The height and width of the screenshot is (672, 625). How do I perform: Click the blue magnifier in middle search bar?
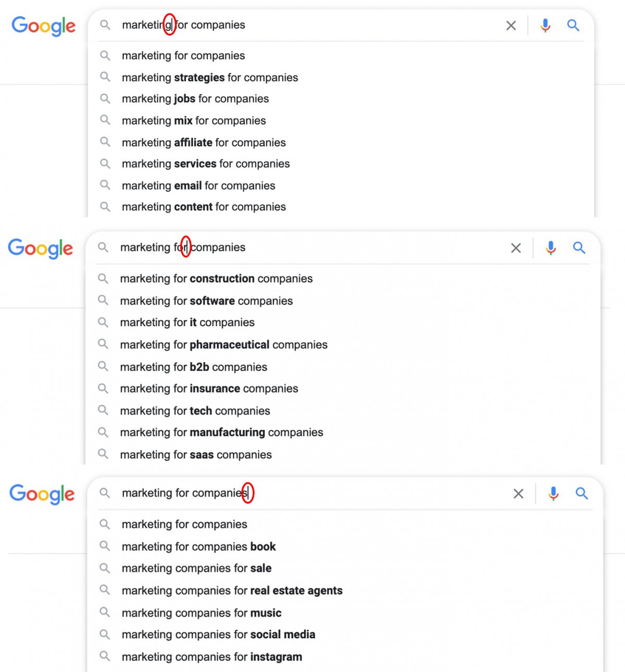point(579,248)
